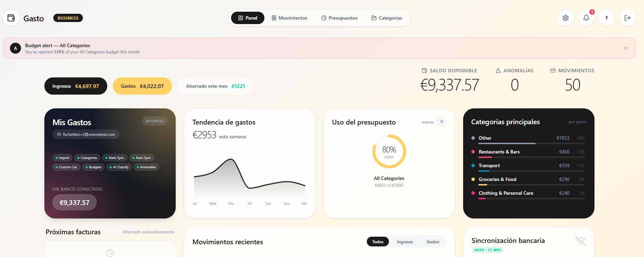Open the settings gear icon
Screen dimensions: 644x257
click(x=565, y=18)
